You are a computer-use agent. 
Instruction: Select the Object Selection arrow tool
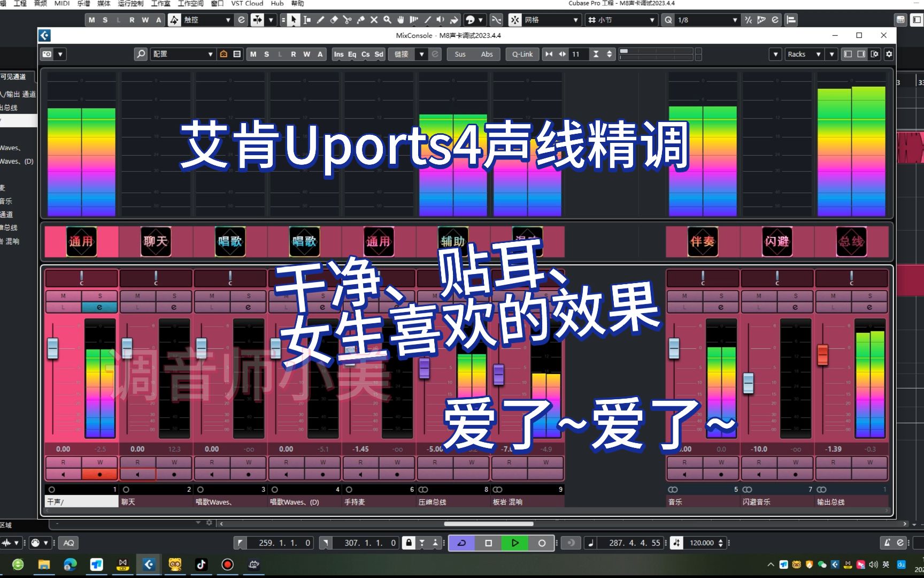294,20
